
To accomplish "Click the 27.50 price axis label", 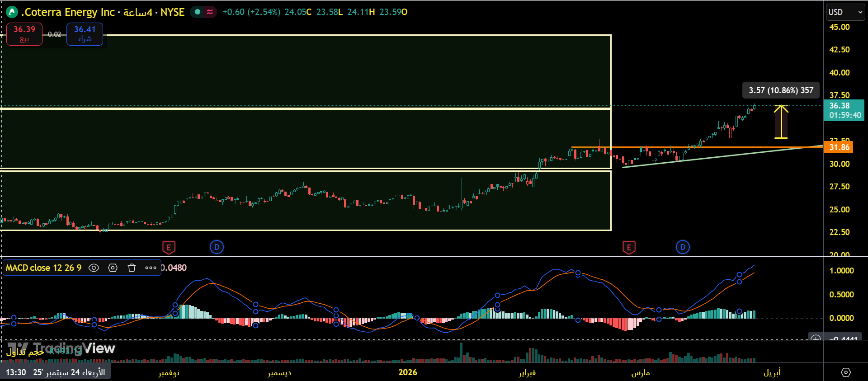I will [x=839, y=187].
